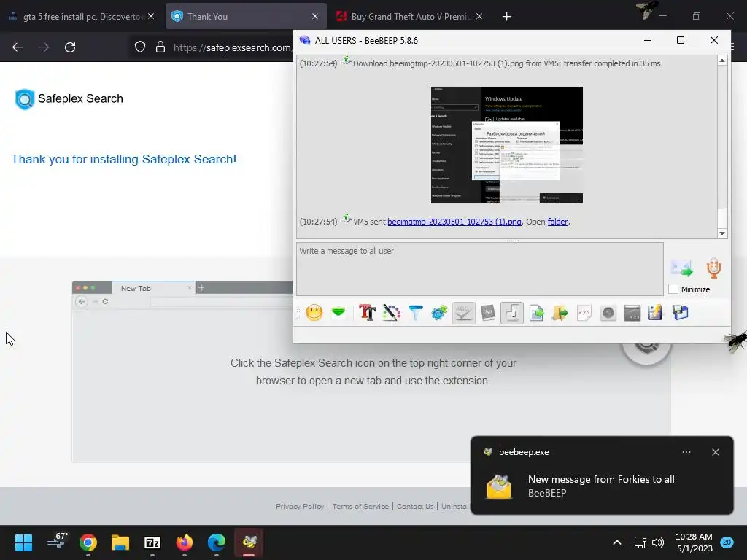Viewport: 747px width, 560px height.
Task: Open 7-Zip from the taskbar
Action: (x=152, y=542)
